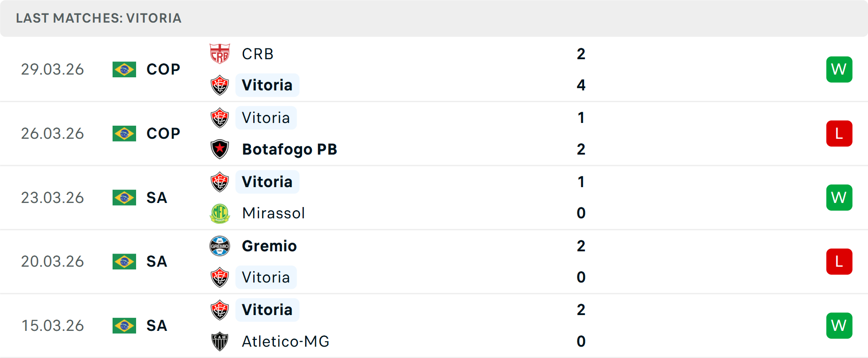Click the Gremio club crest icon
The height and width of the screenshot is (358, 868).
(220, 246)
